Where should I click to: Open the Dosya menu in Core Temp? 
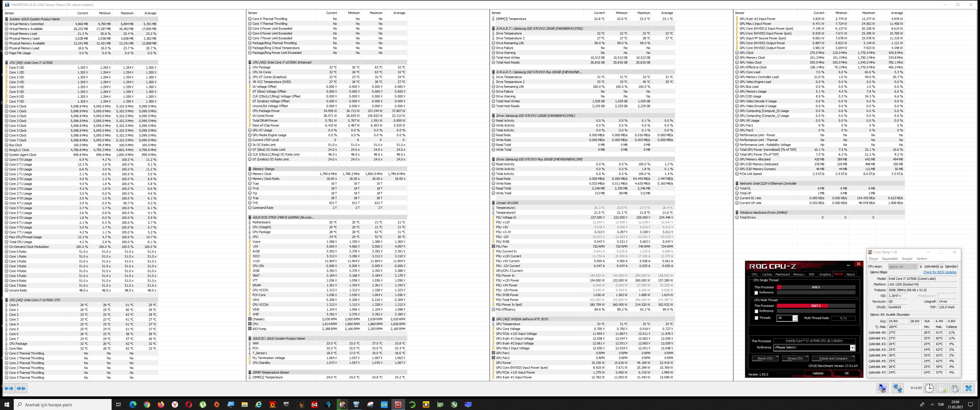(x=873, y=259)
